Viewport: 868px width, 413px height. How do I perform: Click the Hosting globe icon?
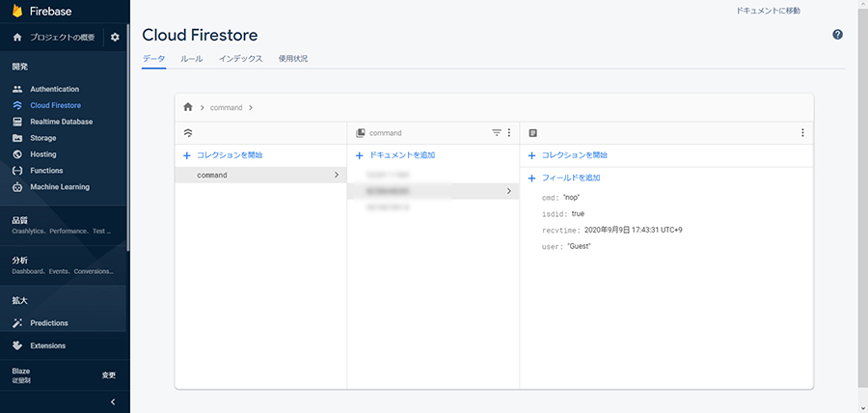17,154
